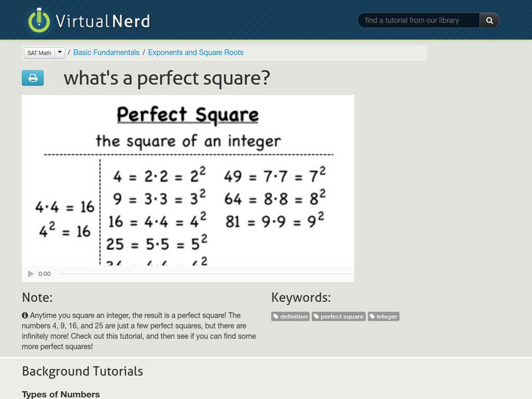Go to Basic Fundamentals breadcrumb

coord(106,53)
